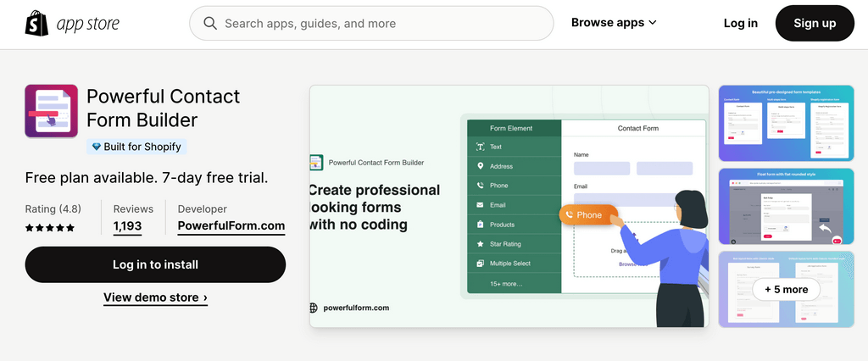Click the five-star rating icons
Viewport: 868px width, 361px height.
50,228
